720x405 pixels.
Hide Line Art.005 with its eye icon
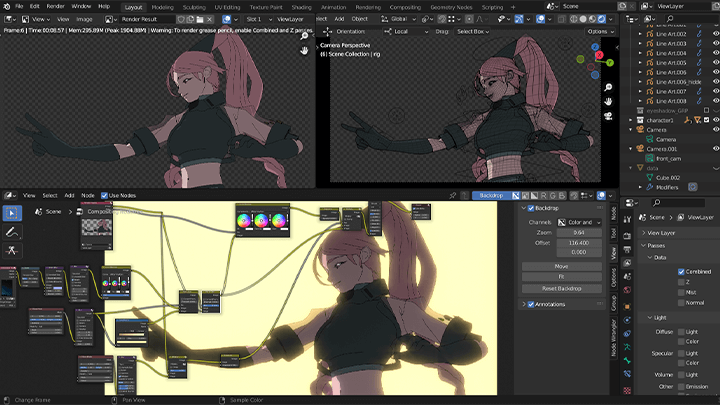(715, 63)
